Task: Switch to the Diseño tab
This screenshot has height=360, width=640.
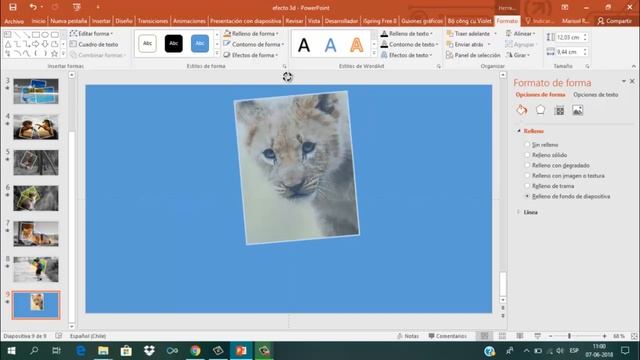Action: point(124,21)
